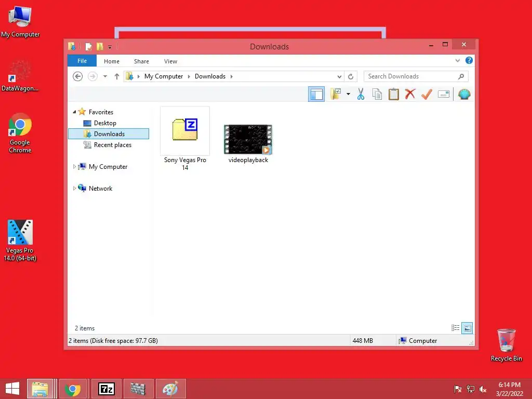Image resolution: width=532 pixels, height=399 pixels.
Task: Switch to the View ribbon tab
Action: [170, 61]
